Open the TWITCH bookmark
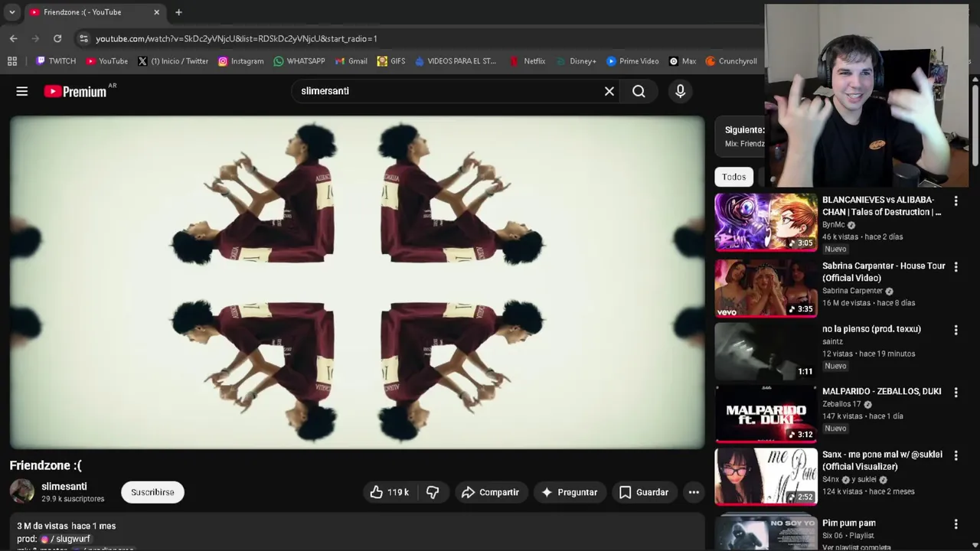The width and height of the screenshot is (980, 551). 56,61
